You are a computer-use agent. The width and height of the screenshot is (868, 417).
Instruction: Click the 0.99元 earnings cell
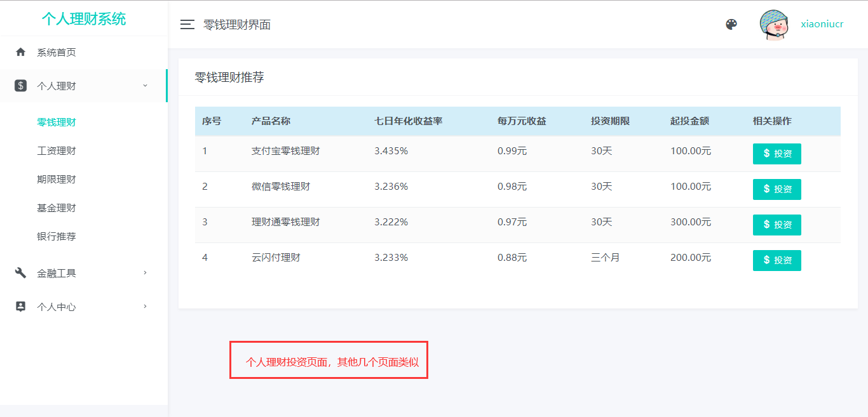512,151
